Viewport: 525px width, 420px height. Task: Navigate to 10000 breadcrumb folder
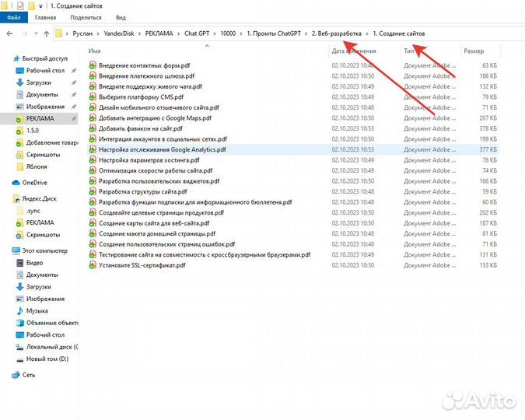(228, 33)
